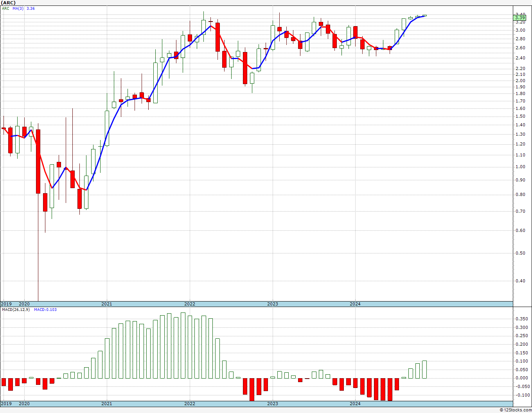Click the 1.10 price axis label
The width and height of the screenshot is (532, 413).
520,155
